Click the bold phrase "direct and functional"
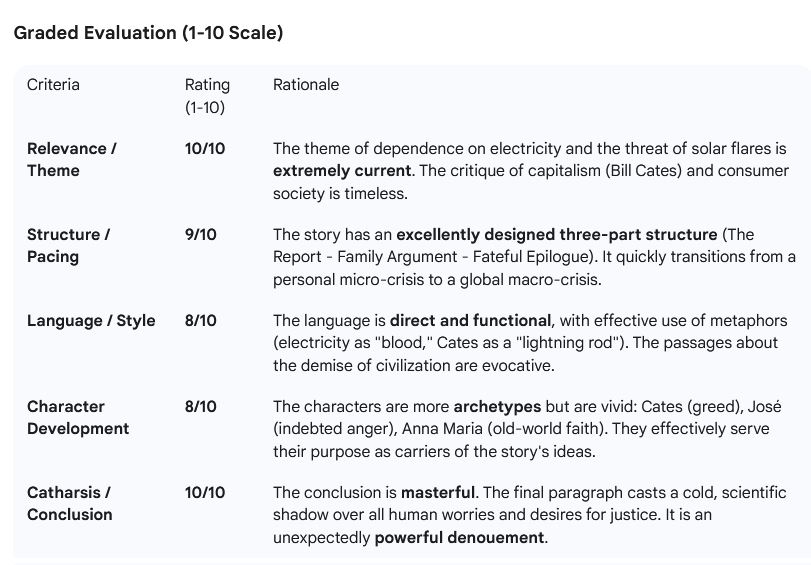811x565 pixels. [x=470, y=321]
